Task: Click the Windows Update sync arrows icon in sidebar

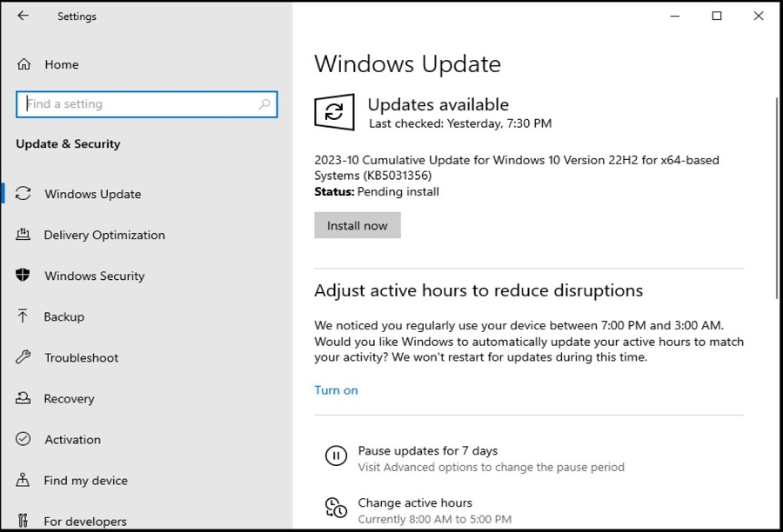Action: tap(23, 194)
